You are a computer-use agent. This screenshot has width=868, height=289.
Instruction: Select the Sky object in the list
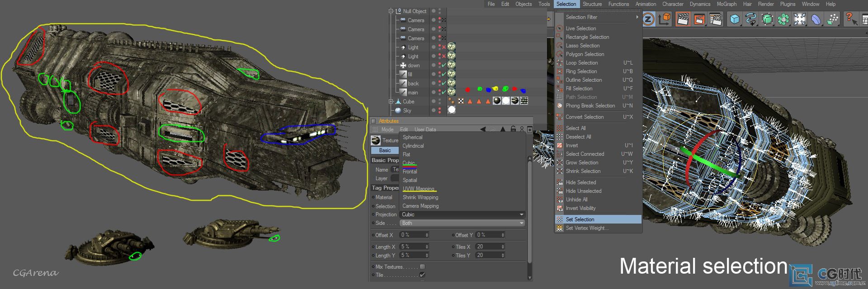coord(407,111)
